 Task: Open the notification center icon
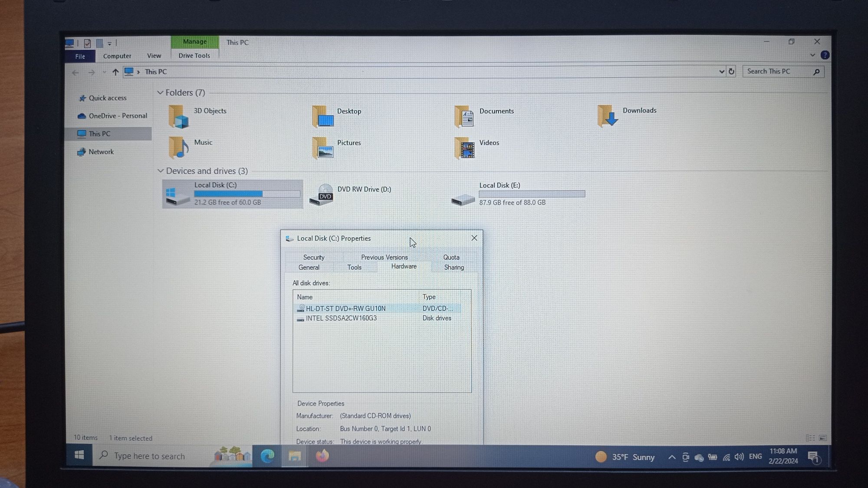point(814,457)
